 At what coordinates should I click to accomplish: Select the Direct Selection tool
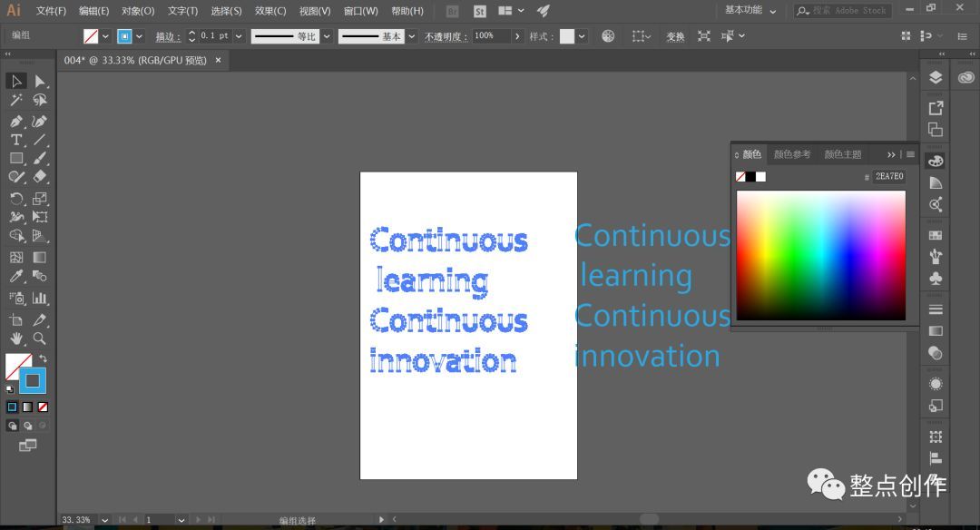(40, 82)
